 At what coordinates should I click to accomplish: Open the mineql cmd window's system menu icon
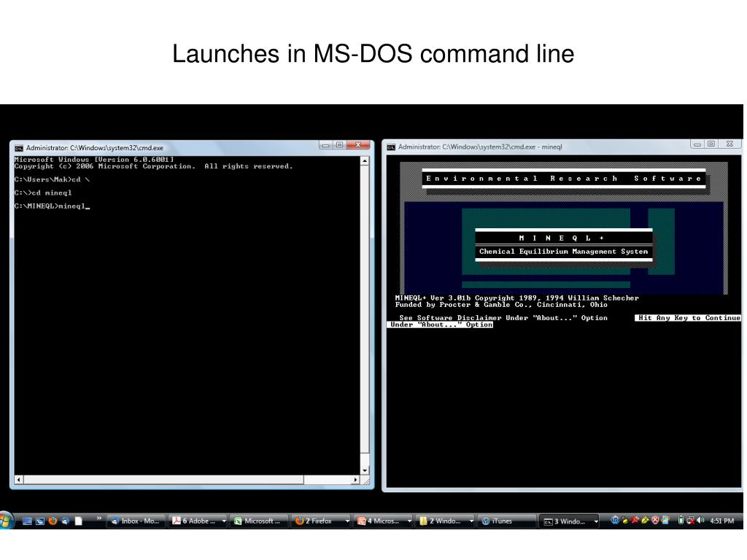pos(391,147)
